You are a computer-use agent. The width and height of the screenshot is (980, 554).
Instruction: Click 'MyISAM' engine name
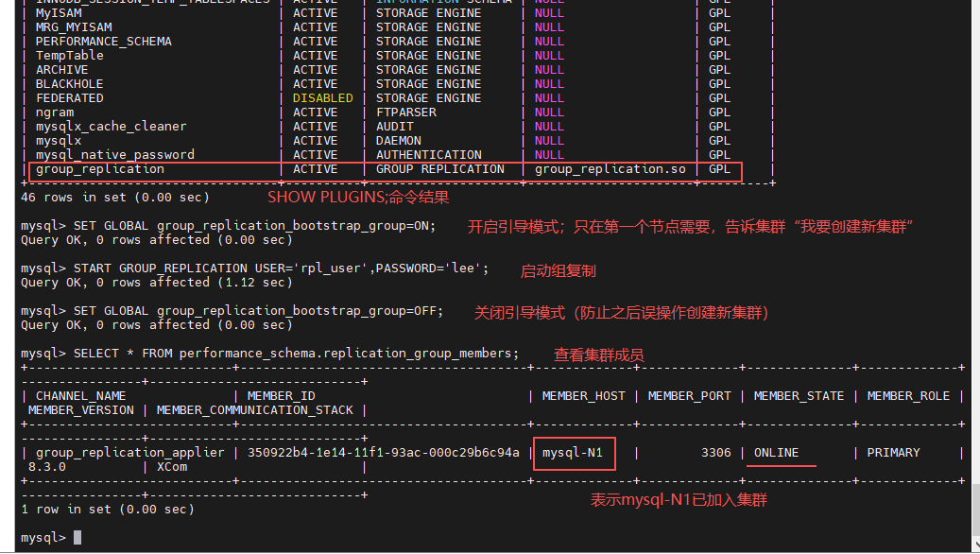point(59,13)
